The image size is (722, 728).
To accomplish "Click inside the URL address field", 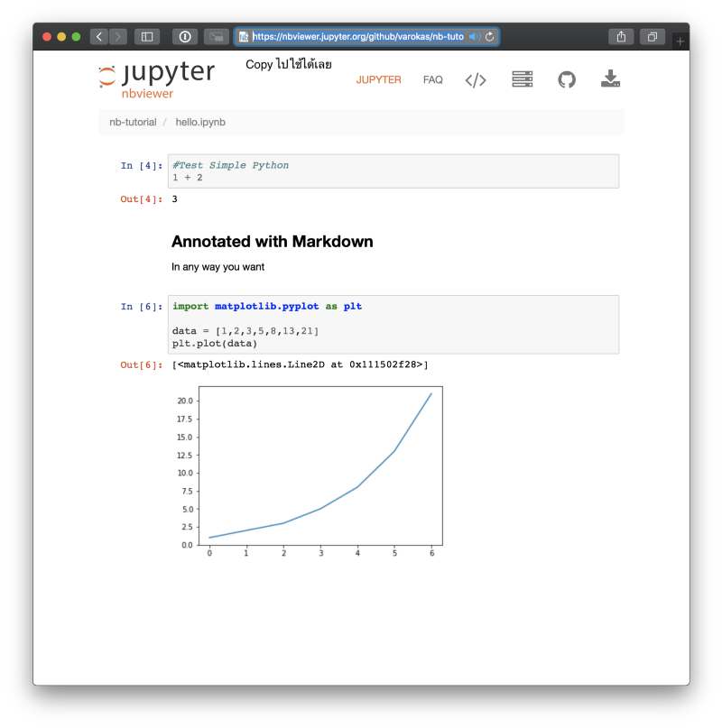I will [357, 37].
